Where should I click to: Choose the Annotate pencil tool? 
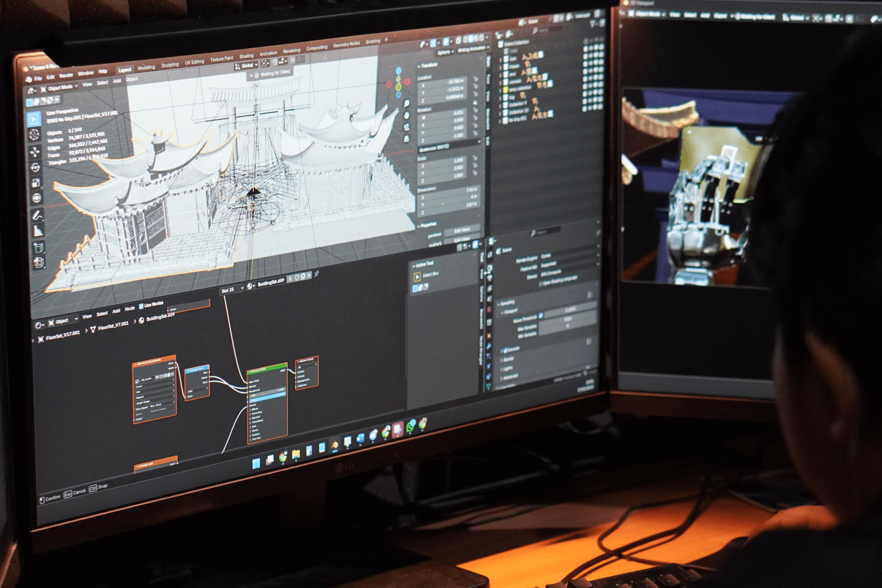pyautogui.click(x=36, y=215)
